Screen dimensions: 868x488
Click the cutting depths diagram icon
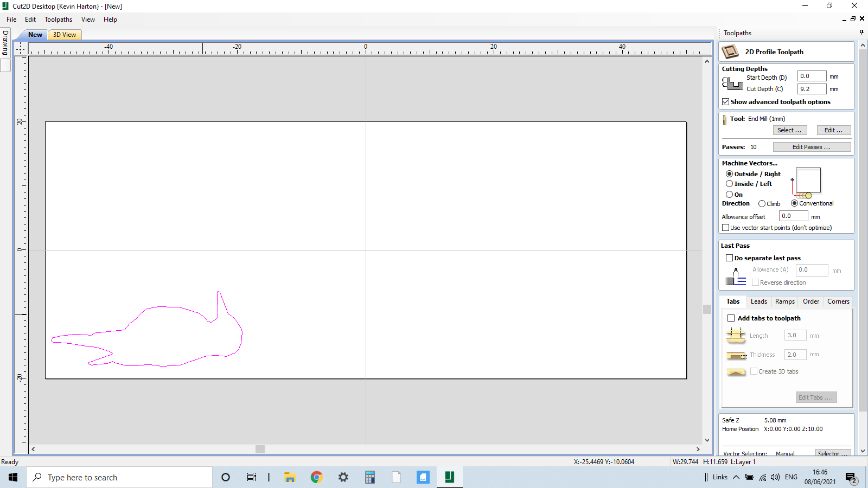click(x=733, y=82)
